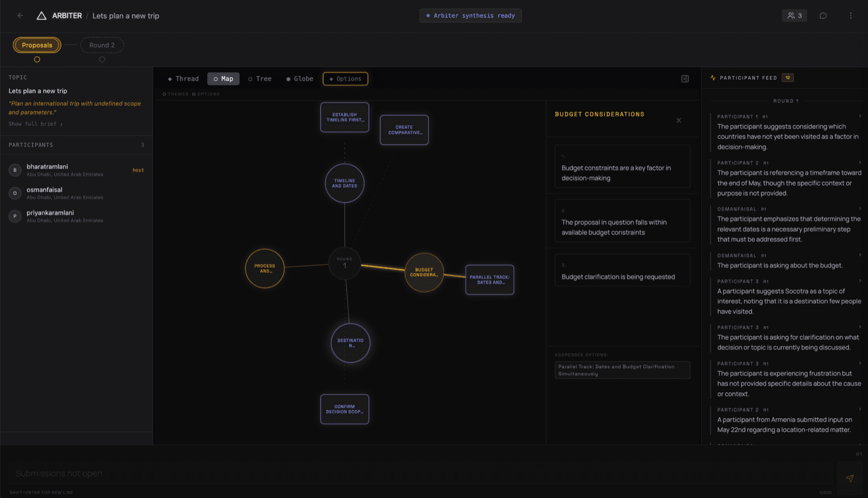The width and height of the screenshot is (868, 498).
Task: Click bharatramlani participant name
Action: click(47, 167)
